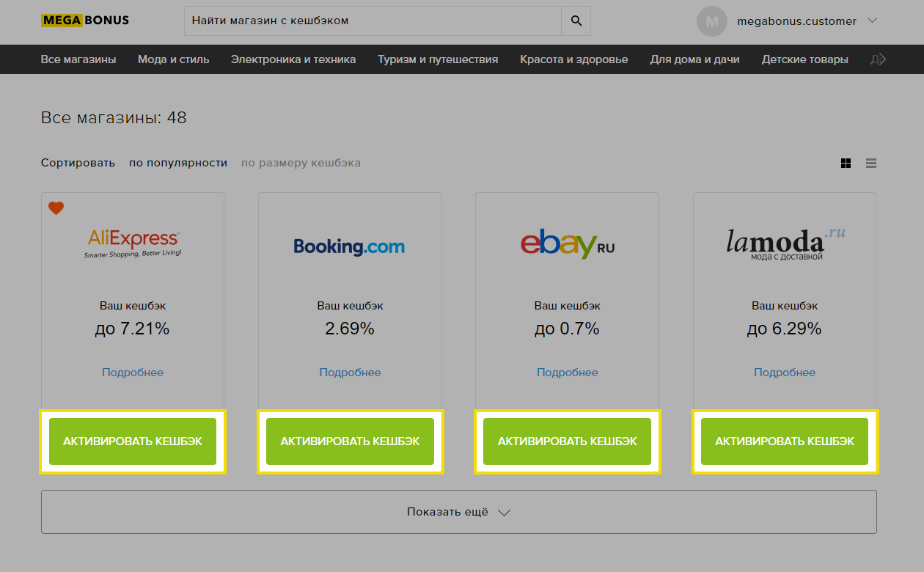Click the Lamoda cashback value до 6.29%
Viewport: 924px width, 572px height.
tap(785, 329)
